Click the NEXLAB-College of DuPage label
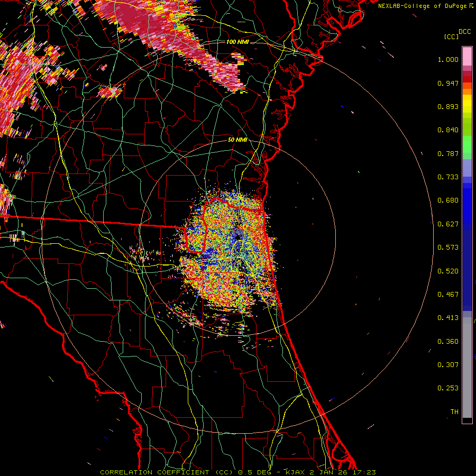Viewport: 476px width, 476px height. 423,6
